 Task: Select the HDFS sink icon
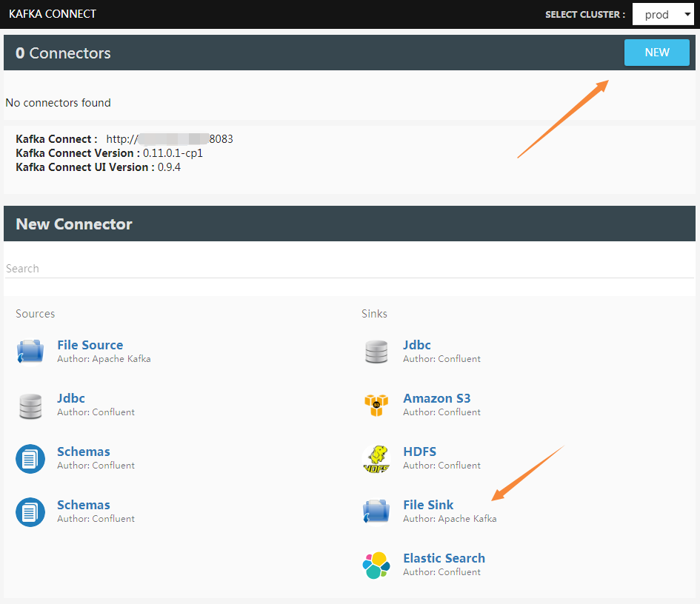tap(376, 459)
